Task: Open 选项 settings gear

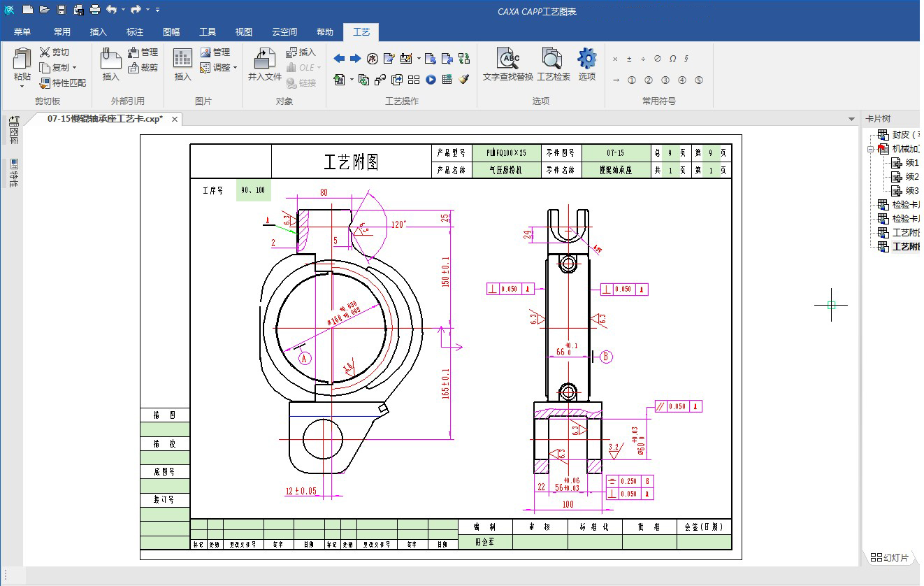Action: pos(586,64)
